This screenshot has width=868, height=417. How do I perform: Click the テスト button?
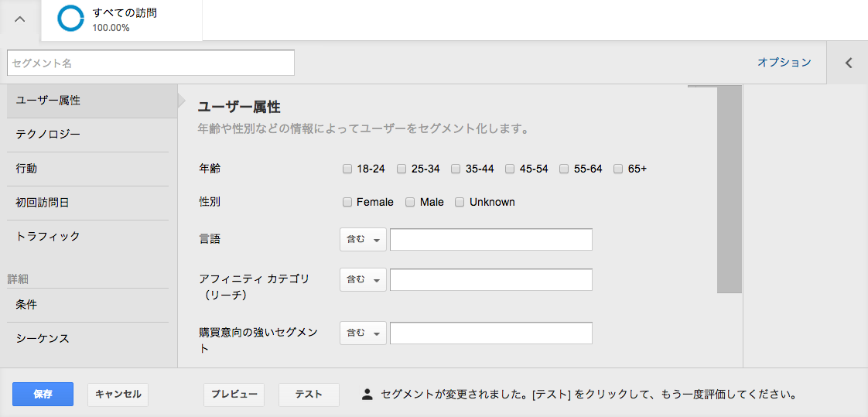[309, 395]
